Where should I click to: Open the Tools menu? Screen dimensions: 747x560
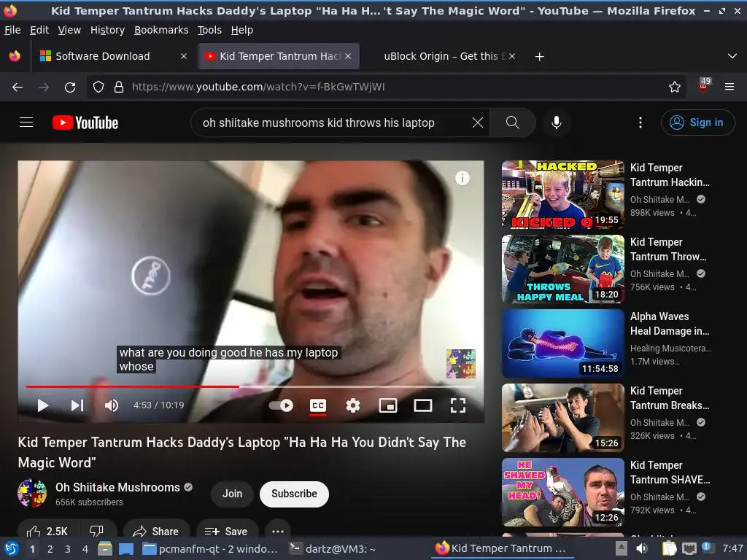point(209,30)
